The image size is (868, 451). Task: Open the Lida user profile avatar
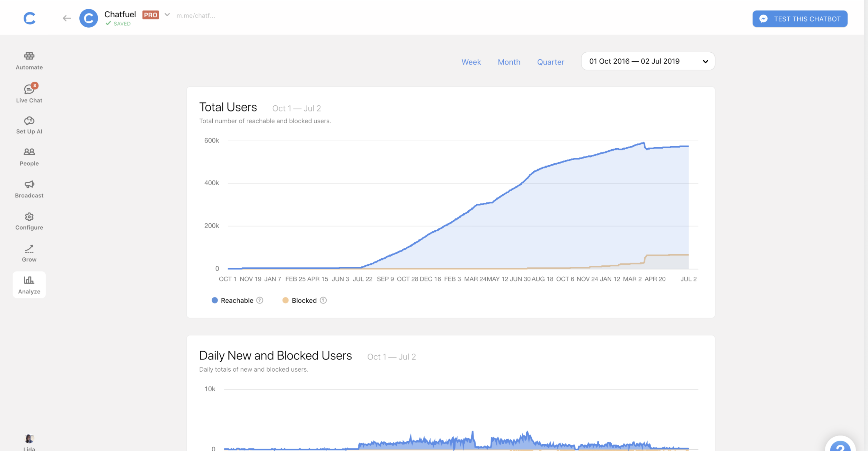29,438
